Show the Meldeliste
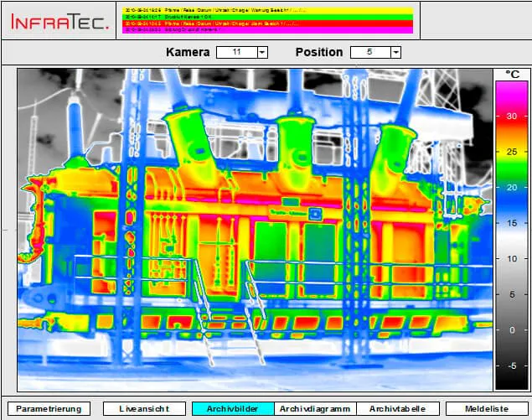The width and height of the screenshot is (532, 420). (x=487, y=408)
